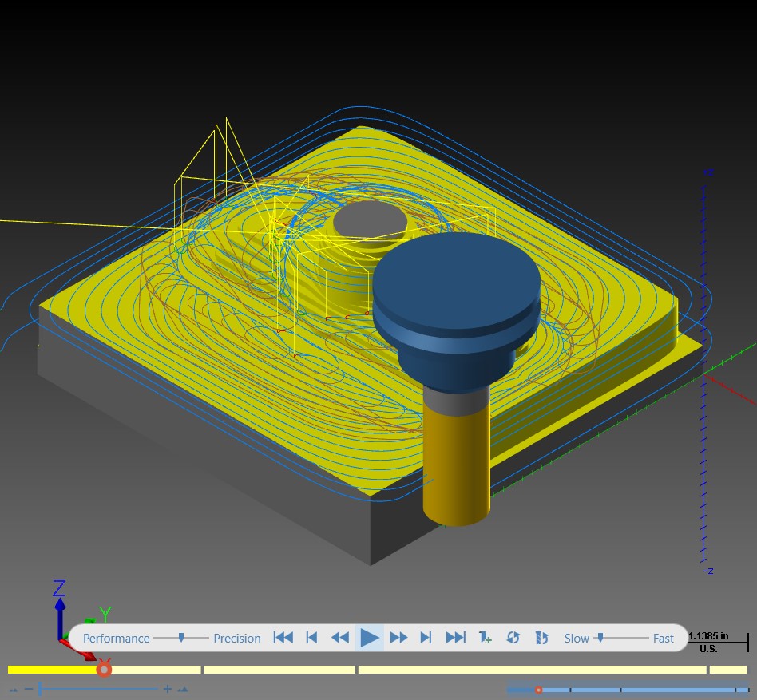This screenshot has height=700, width=757.
Task: Jump to the simulation start
Action: [283, 638]
